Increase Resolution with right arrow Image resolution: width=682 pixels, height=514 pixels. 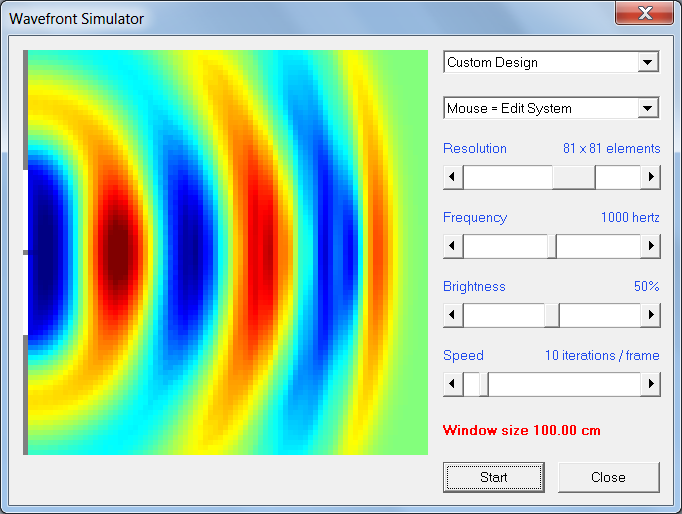[650, 177]
